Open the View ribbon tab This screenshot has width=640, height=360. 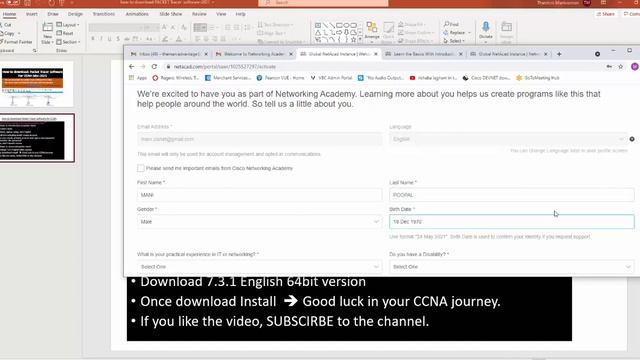click(x=221, y=14)
